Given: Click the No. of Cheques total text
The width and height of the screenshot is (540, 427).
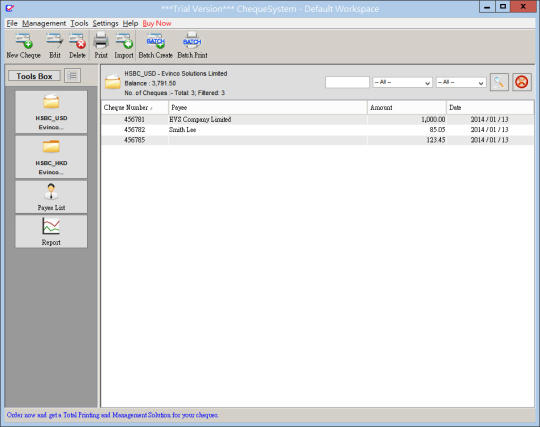Looking at the screenshot, I should click(175, 93).
